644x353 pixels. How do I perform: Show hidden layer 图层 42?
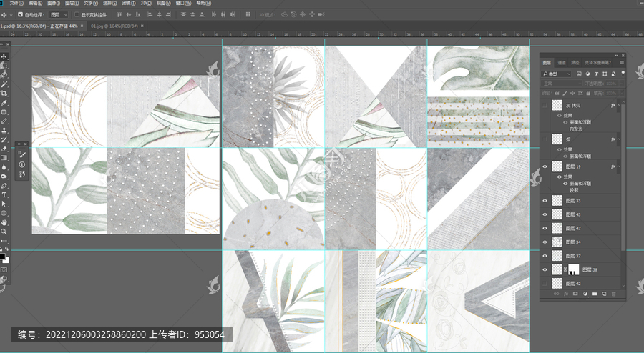tap(545, 283)
